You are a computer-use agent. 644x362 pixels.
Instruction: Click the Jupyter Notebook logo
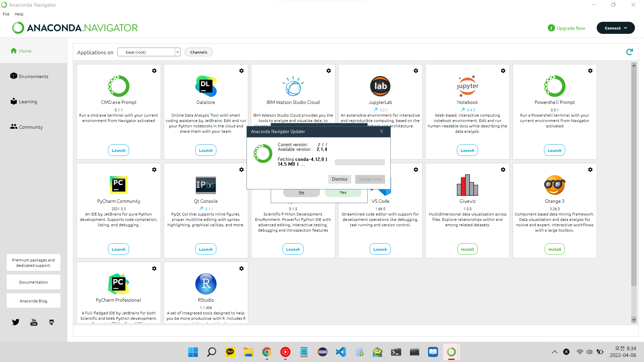coord(468,86)
